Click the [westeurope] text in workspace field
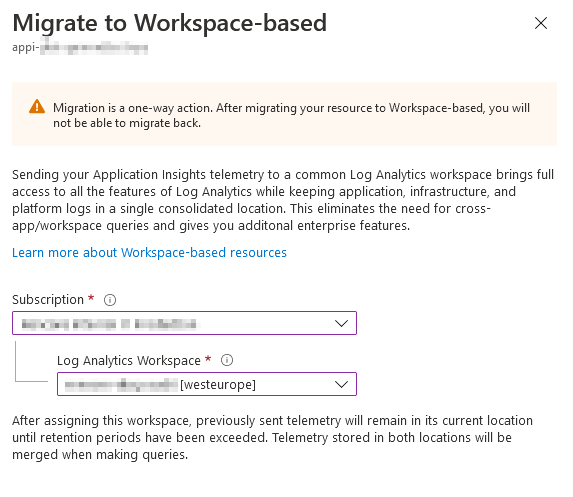 click(x=218, y=384)
